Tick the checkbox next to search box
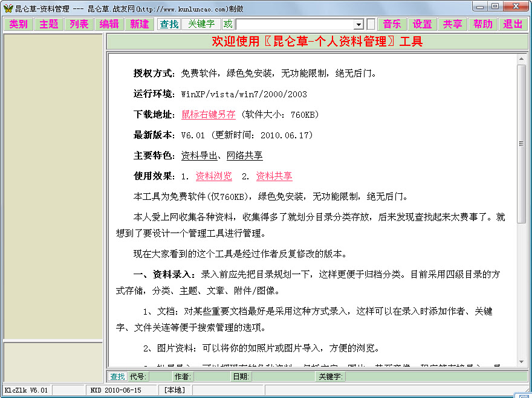Viewport: 532px width, 398px height. tap(371, 24)
